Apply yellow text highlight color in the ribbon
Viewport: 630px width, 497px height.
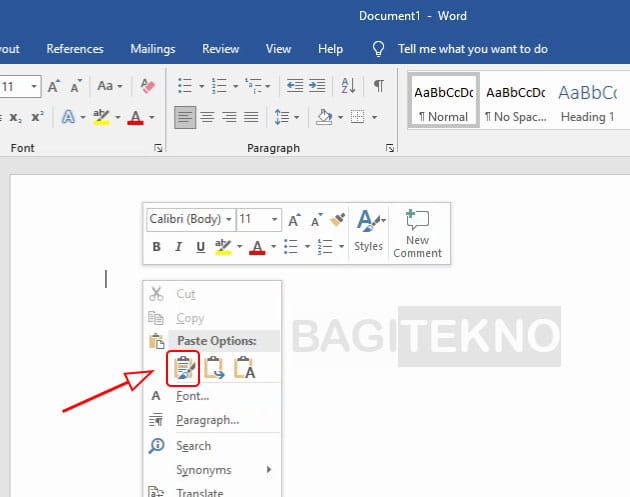(x=101, y=117)
